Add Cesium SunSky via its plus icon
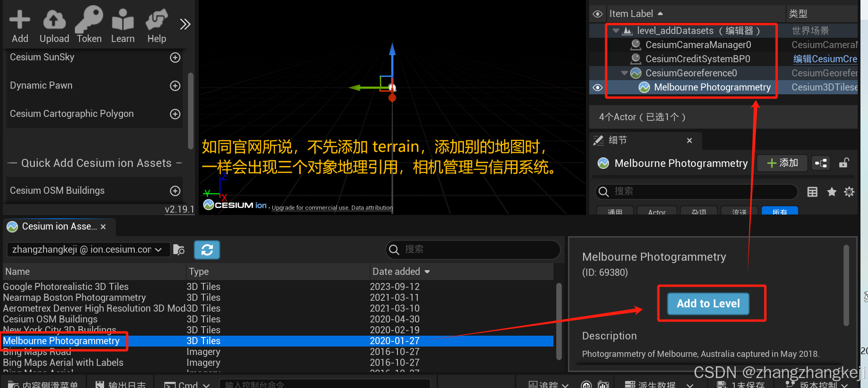868x388 pixels. (175, 58)
